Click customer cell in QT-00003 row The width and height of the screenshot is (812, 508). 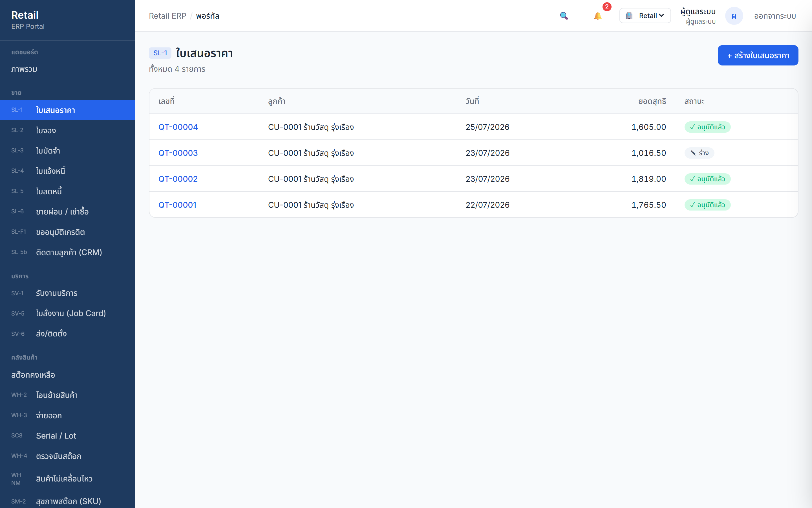tap(311, 153)
